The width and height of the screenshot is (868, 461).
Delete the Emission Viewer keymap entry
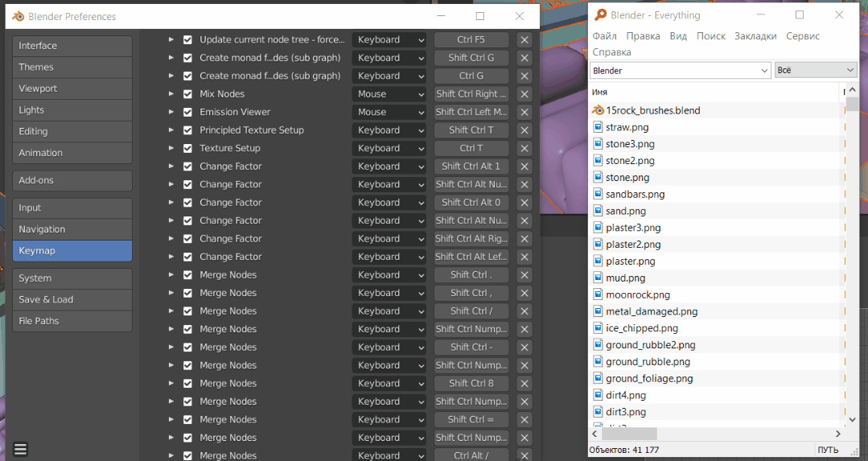[x=525, y=113]
